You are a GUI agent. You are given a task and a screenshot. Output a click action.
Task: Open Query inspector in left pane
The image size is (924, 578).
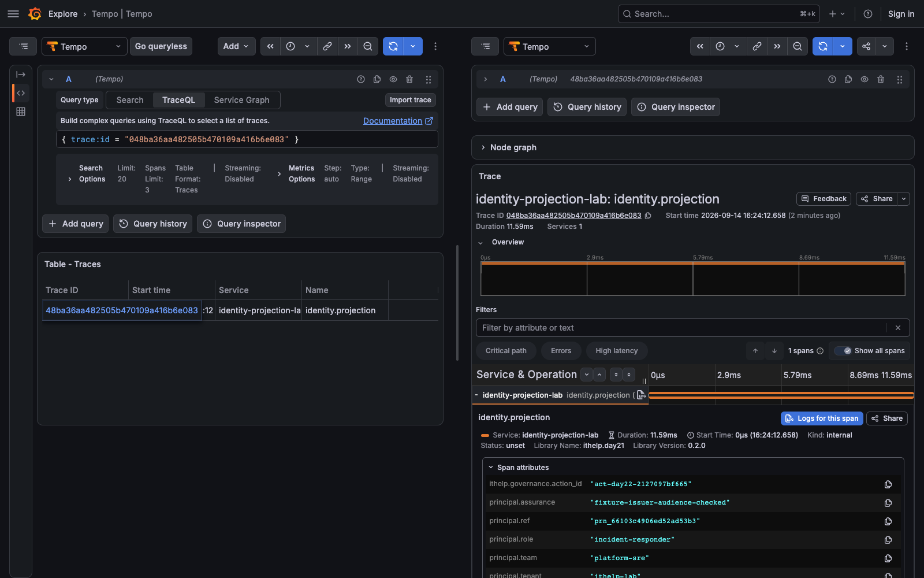coord(241,224)
